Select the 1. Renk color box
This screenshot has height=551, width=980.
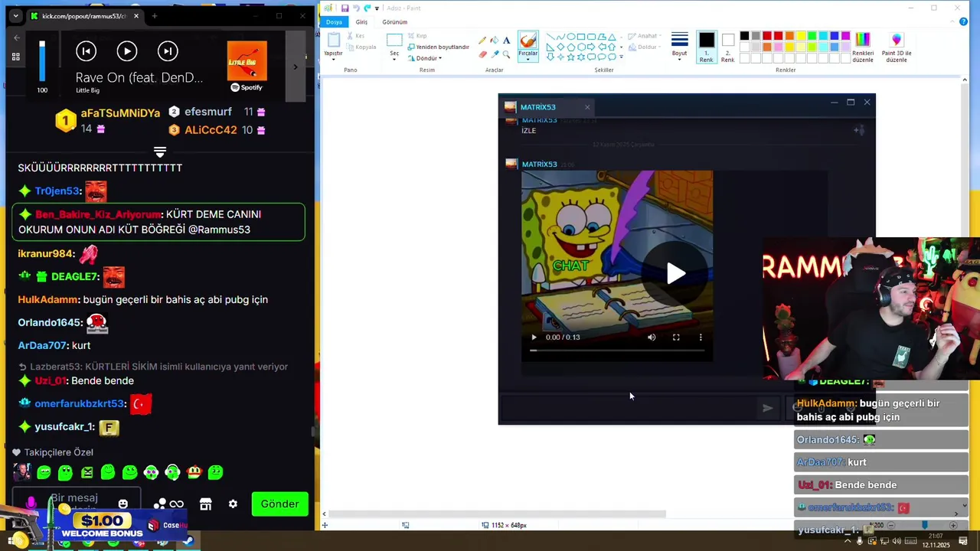point(707,47)
